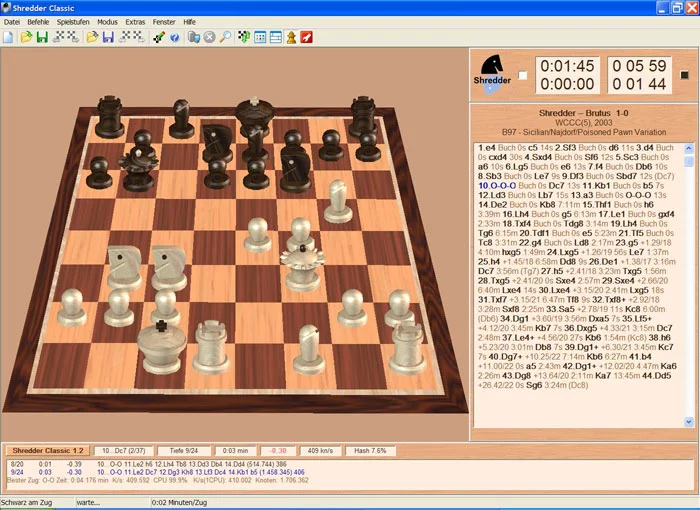Viewport: 700px width, 510px height.
Task: Click the Tiefe 9/24 depth field
Action: coord(183,451)
